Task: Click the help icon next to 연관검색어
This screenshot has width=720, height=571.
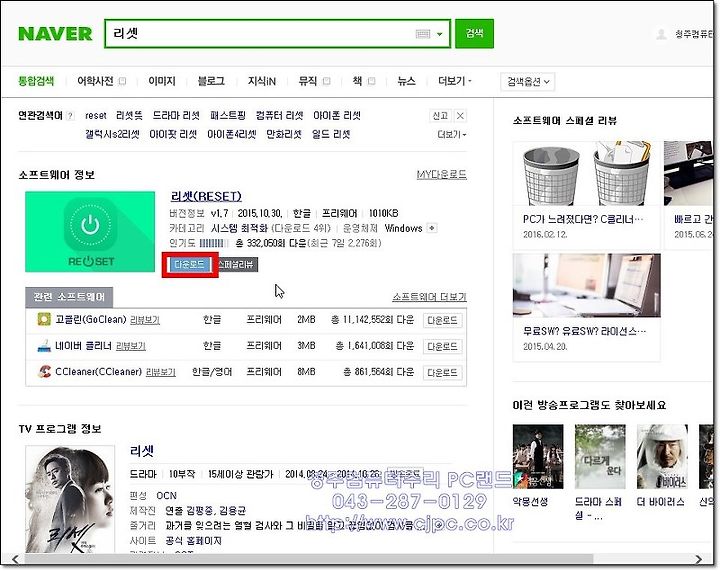Action: pyautogui.click(x=70, y=116)
